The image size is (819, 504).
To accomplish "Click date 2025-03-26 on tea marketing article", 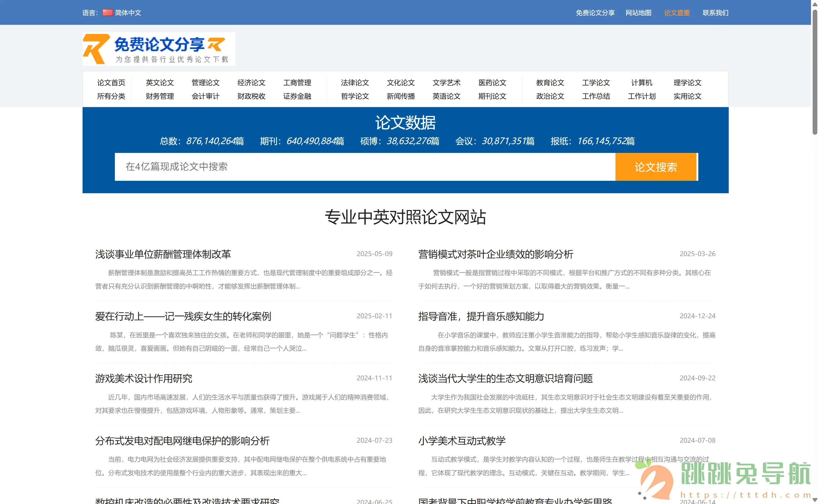I will 698,254.
